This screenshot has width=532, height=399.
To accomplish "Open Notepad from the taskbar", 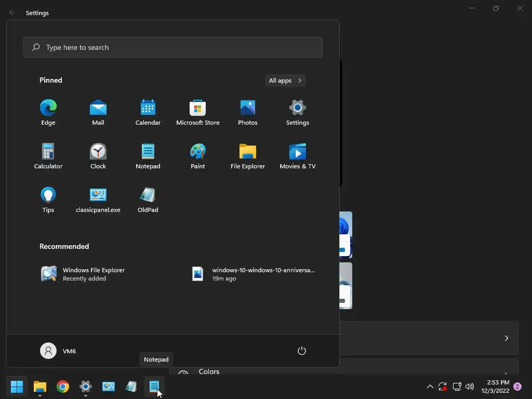I will [154, 387].
